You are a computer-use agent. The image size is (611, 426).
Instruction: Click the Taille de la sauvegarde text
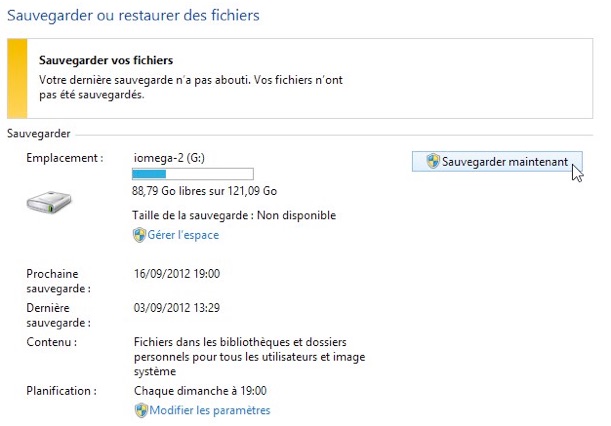pyautogui.click(x=234, y=215)
